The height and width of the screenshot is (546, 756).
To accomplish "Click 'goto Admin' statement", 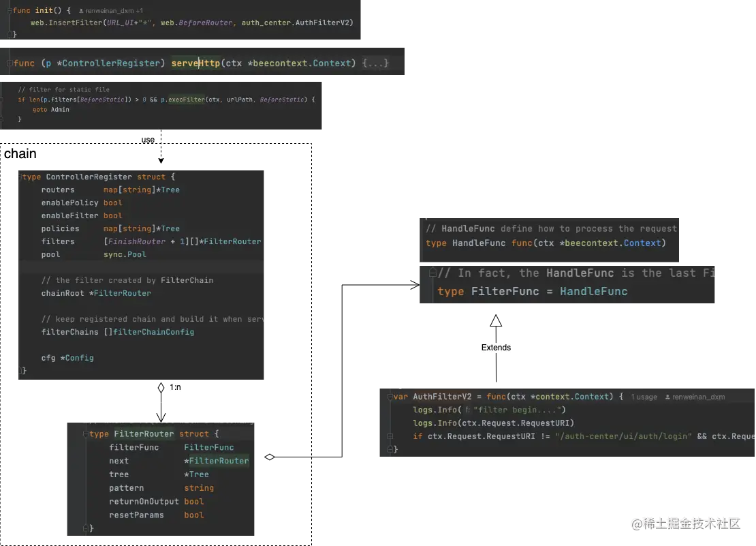I will point(51,110).
